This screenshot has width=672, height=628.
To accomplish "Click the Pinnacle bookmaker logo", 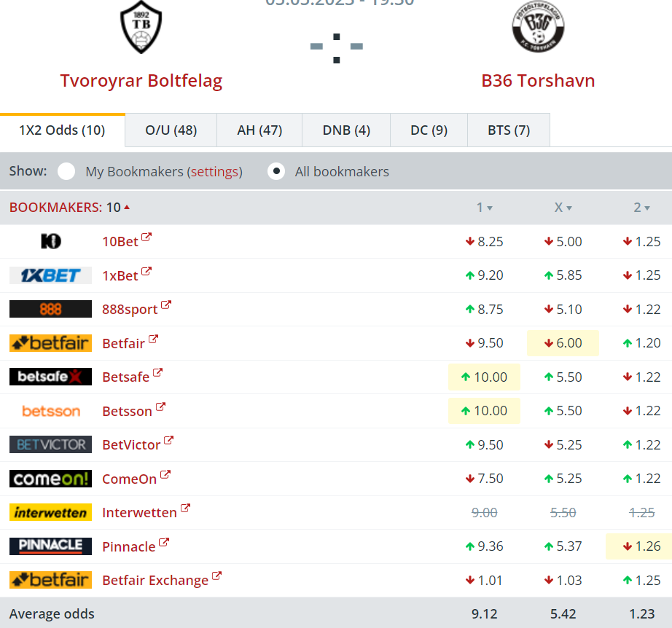I will pos(50,546).
